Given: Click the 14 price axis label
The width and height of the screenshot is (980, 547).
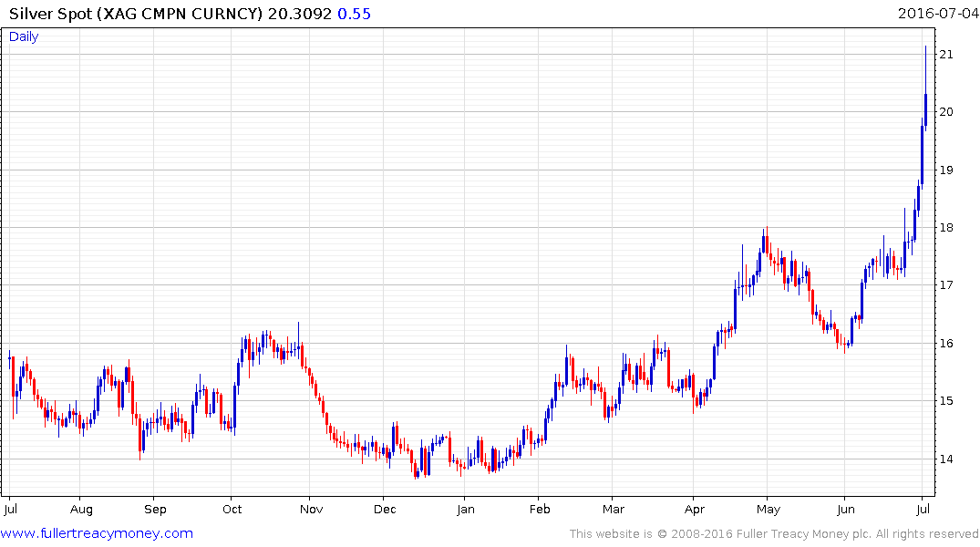Looking at the screenshot, I should coord(946,459).
